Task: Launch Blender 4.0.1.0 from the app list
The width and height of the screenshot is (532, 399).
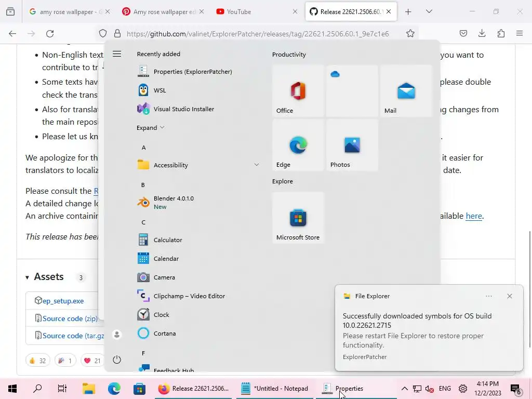Action: coord(166,203)
